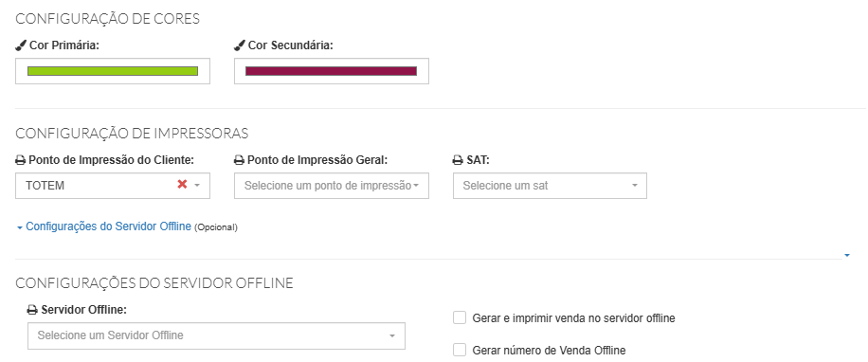The image size is (868, 362).
Task: Open Selecione um Servidor Offline dropdown
Action: (216, 336)
